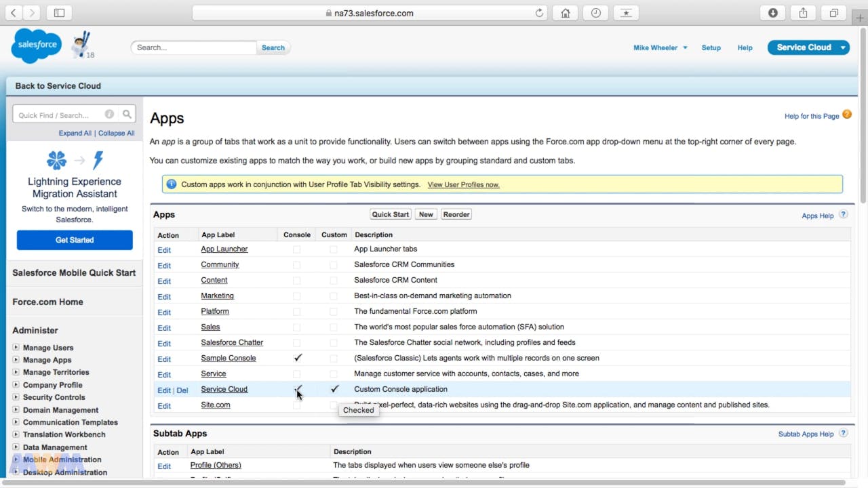Expand the Manage Territories node

click(x=16, y=372)
